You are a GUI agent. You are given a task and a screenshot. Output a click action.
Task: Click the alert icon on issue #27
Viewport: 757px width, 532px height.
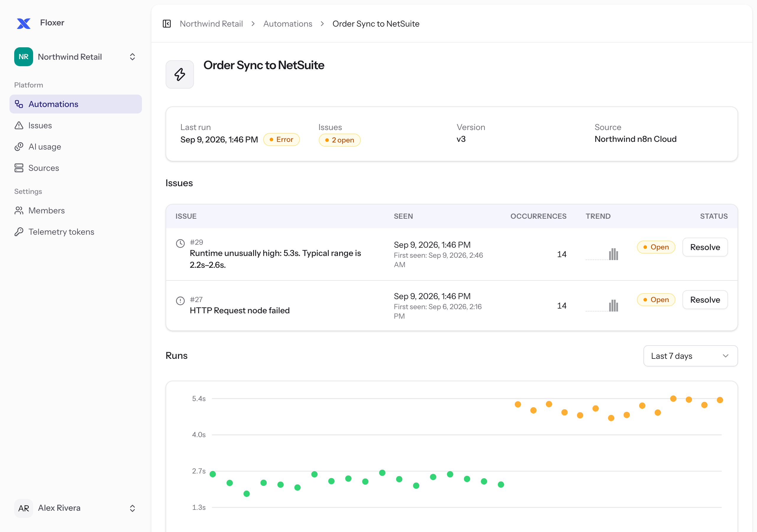tap(180, 301)
